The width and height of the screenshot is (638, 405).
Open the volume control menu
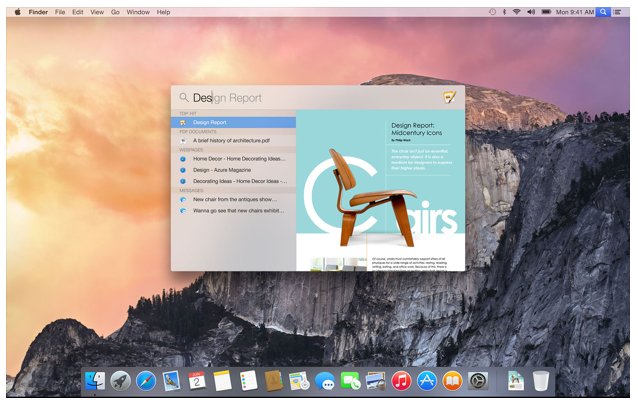531,12
